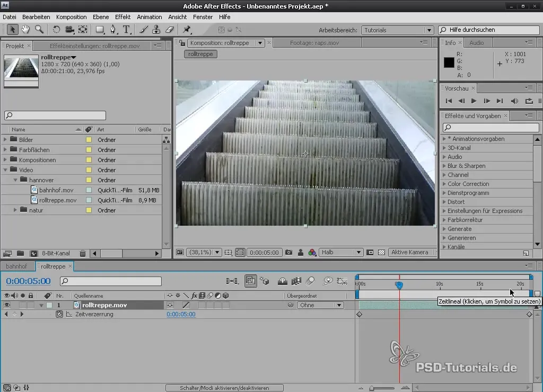Take a snapshot with the camera icon
This screenshot has height=392, width=543.
[288, 253]
